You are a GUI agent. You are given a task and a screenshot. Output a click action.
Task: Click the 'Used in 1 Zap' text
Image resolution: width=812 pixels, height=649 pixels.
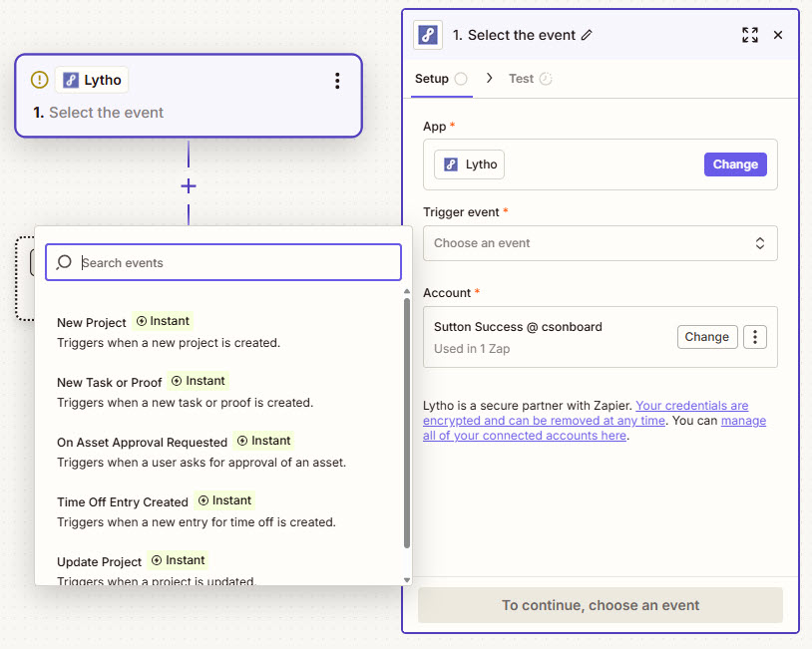[x=472, y=349]
